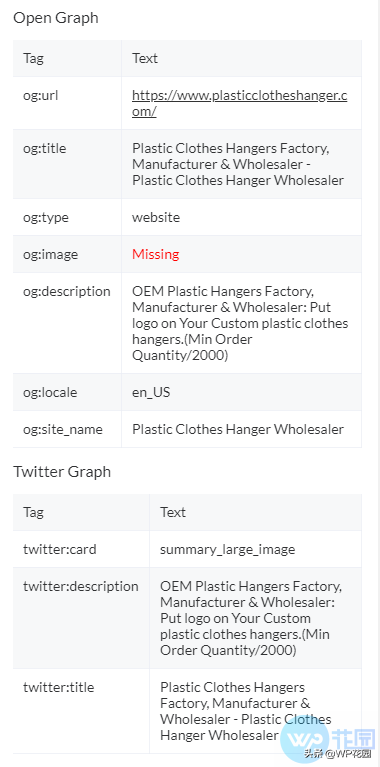Select the en_US locale value
Image resolution: width=380 pixels, height=767 pixels.
[x=151, y=392]
